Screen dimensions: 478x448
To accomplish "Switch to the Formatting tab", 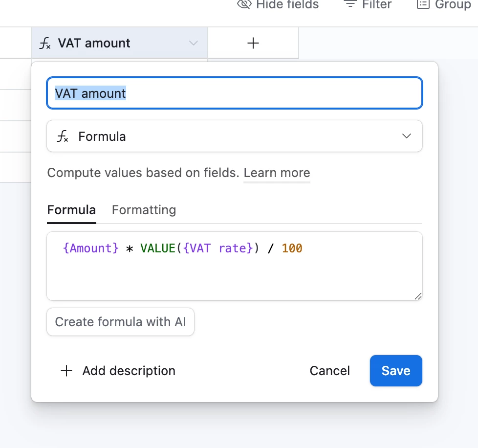I will (x=144, y=210).
